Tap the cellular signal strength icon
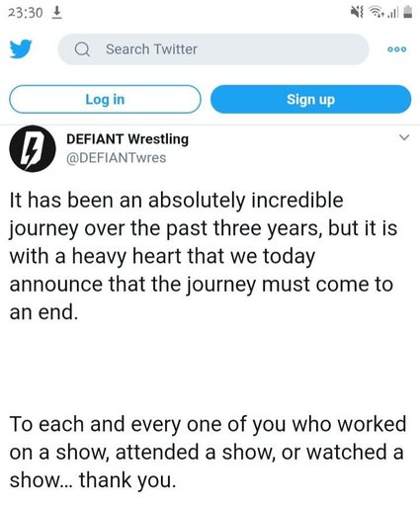This screenshot has width=420, height=506. (x=392, y=13)
